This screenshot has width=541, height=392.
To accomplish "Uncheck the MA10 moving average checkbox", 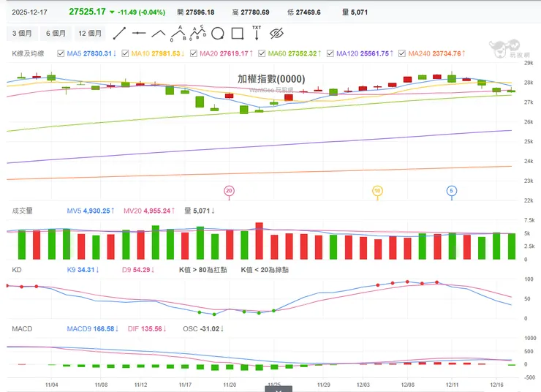I will pyautogui.click(x=125, y=53).
